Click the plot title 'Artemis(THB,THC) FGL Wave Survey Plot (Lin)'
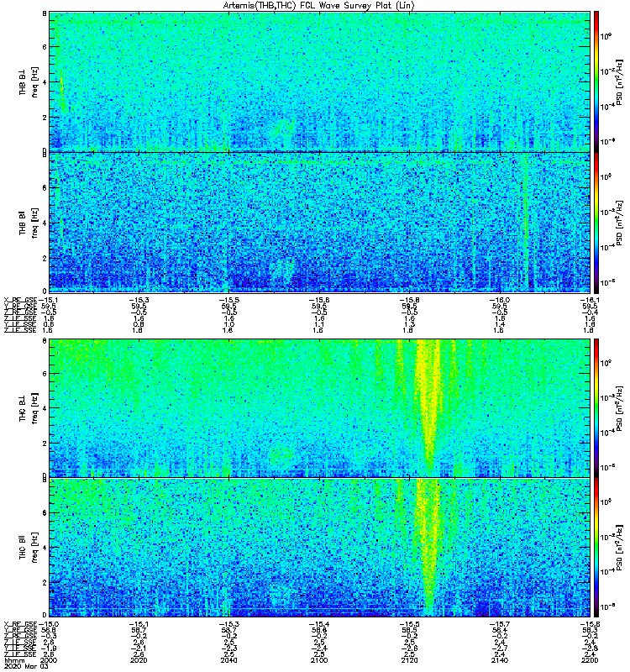630x672 pixels. click(318, 6)
